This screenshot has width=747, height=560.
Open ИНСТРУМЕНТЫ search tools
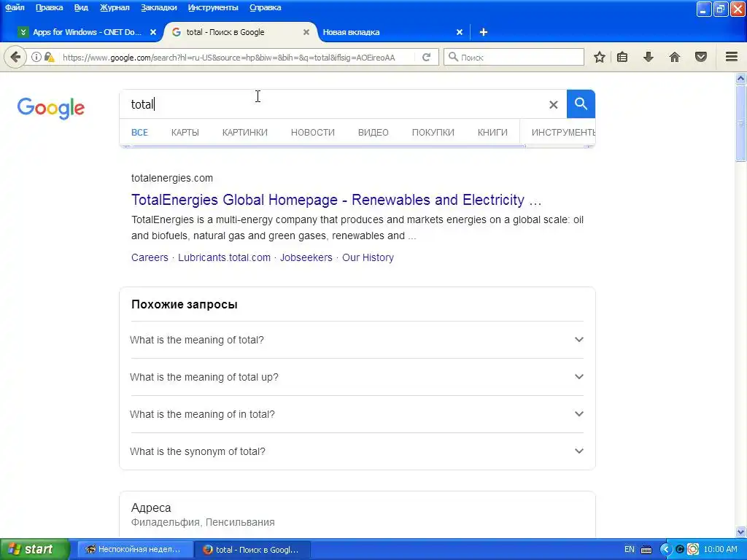coord(563,133)
